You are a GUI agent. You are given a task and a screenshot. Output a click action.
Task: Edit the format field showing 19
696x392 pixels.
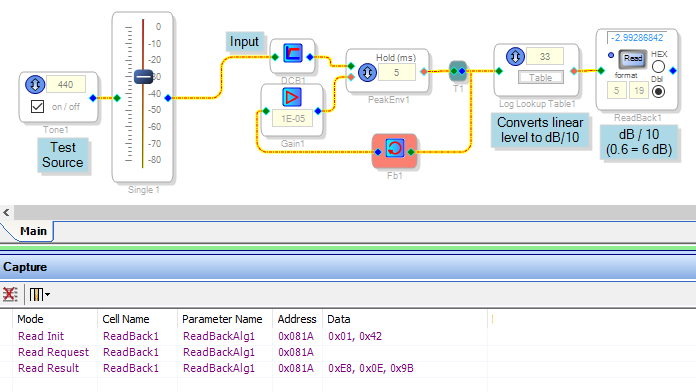(x=639, y=91)
